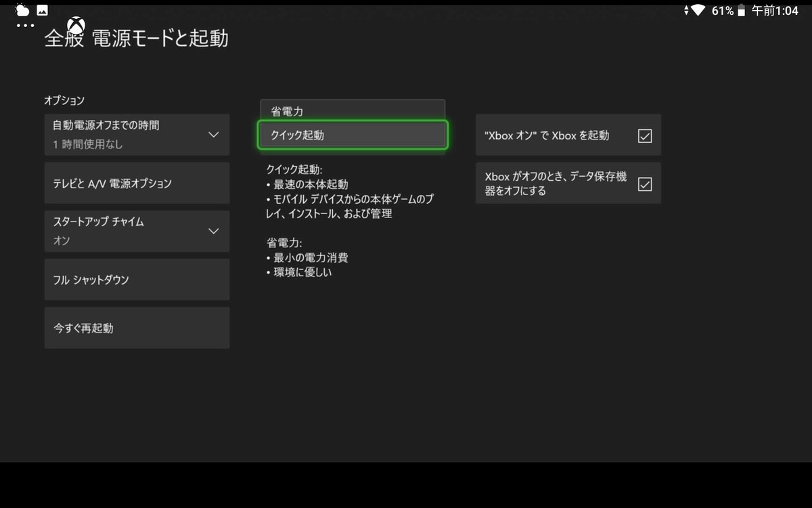Choose フル シャットダウン
The image size is (812, 508).
(137, 279)
